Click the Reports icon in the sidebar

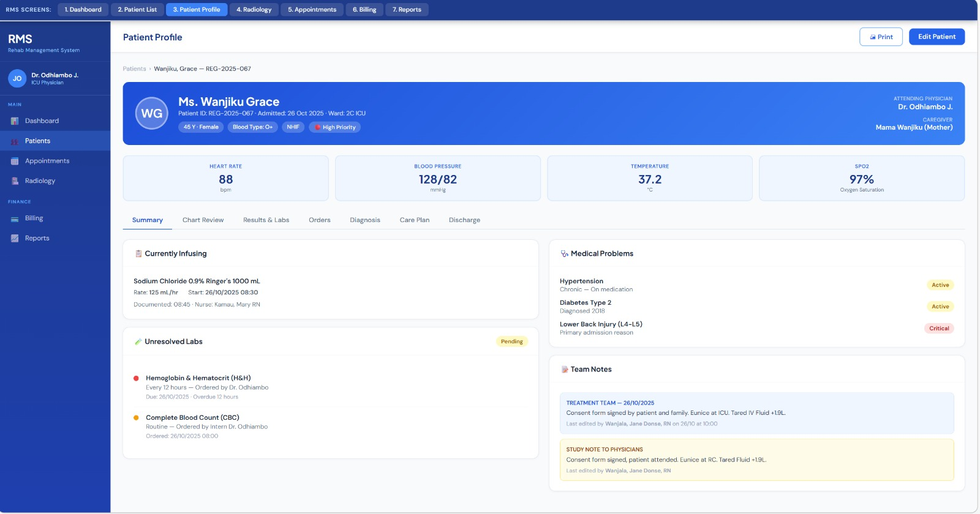click(x=15, y=239)
